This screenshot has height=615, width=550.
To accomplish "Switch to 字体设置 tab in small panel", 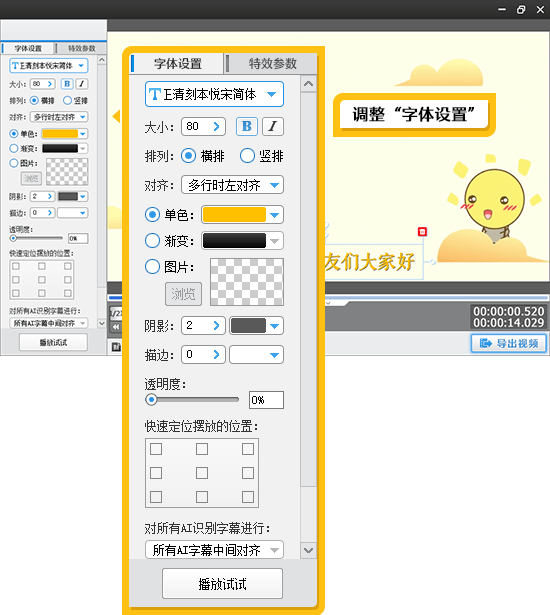I will (28, 48).
